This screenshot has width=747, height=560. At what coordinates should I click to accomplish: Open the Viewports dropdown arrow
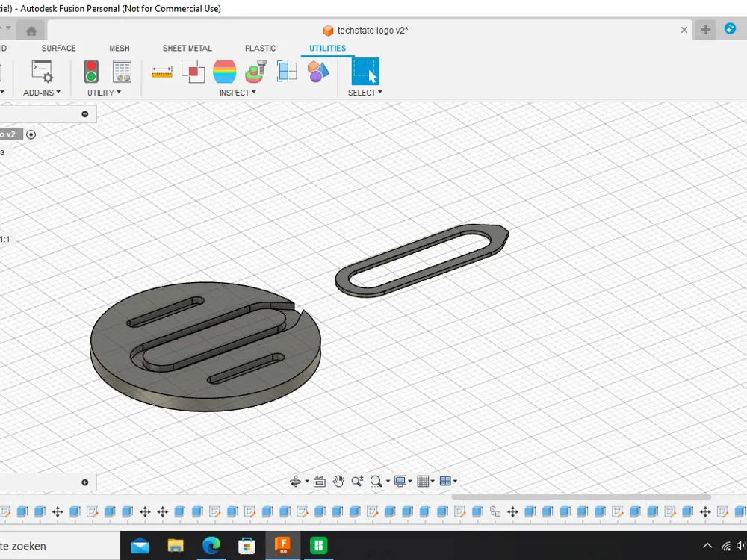(455, 482)
